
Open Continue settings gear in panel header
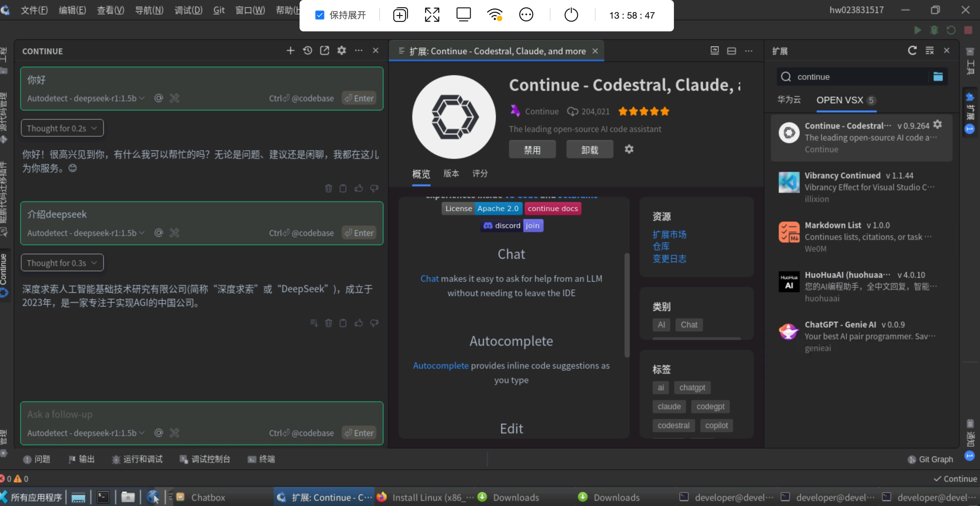pyautogui.click(x=342, y=51)
